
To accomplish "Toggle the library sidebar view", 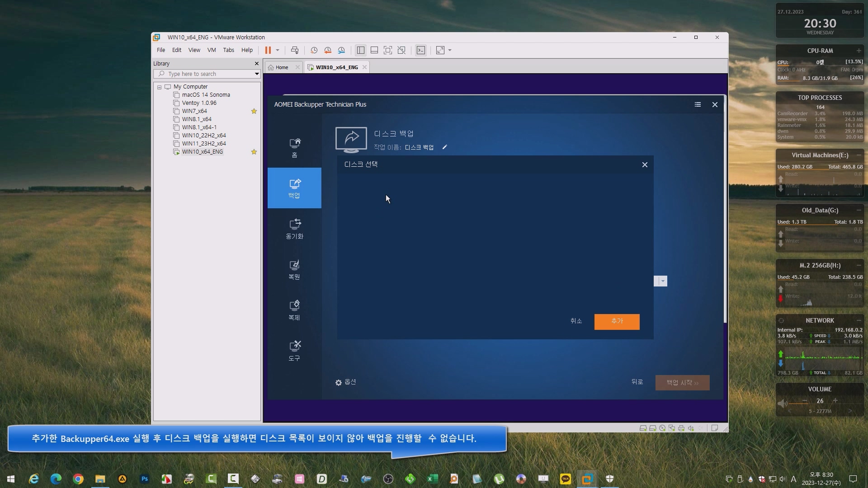I will coord(360,50).
